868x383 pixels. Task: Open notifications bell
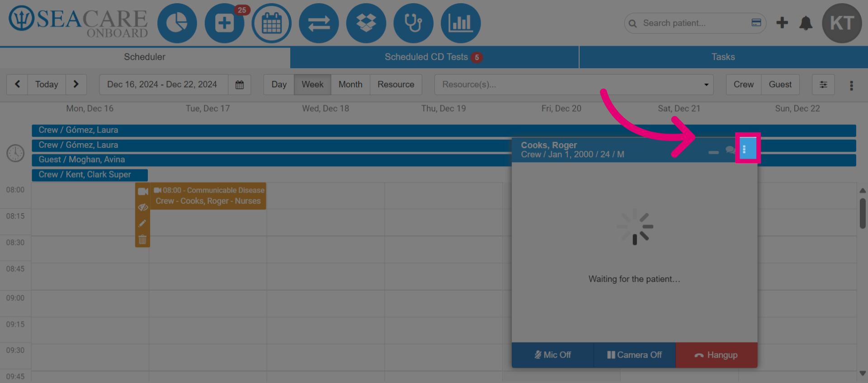[806, 23]
